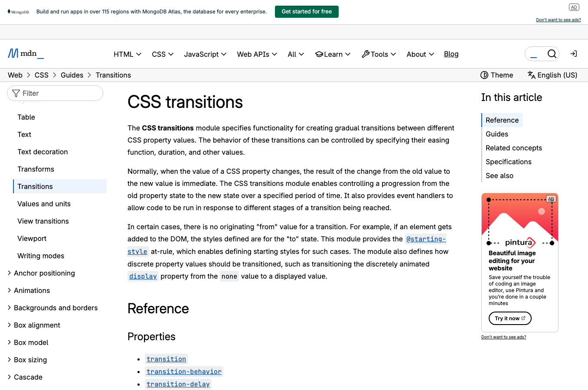Click the MDN logo

(x=25, y=54)
